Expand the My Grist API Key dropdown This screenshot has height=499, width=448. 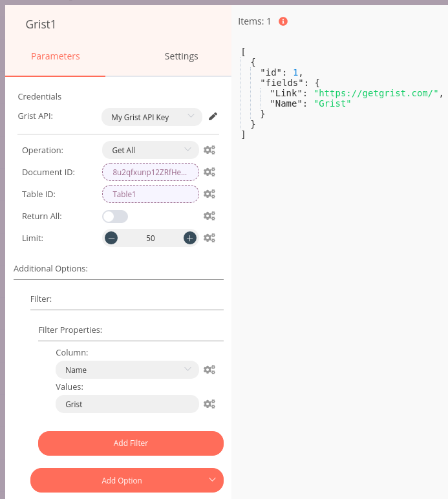tap(151, 117)
